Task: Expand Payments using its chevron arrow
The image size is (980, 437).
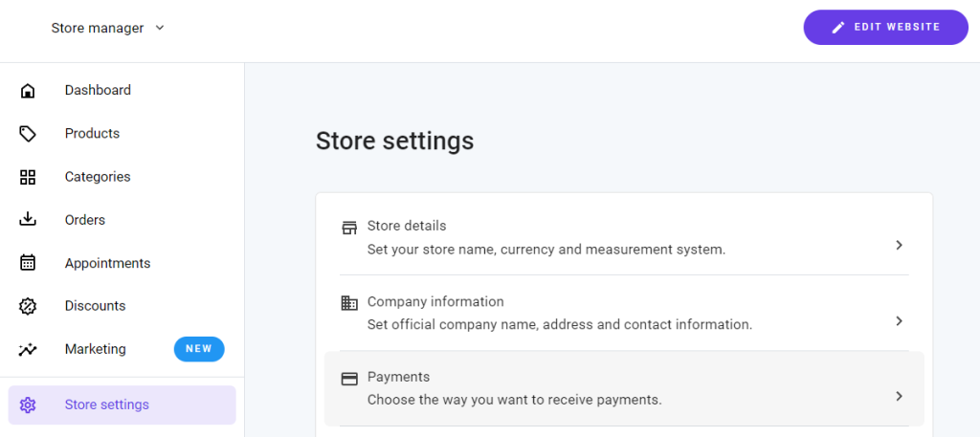Action: pyautogui.click(x=899, y=396)
